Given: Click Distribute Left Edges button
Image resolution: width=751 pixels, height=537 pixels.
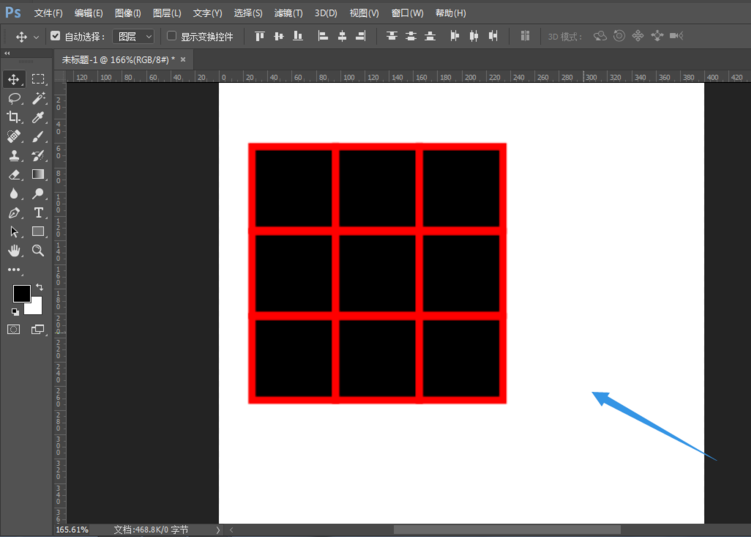Looking at the screenshot, I should pyautogui.click(x=455, y=36).
